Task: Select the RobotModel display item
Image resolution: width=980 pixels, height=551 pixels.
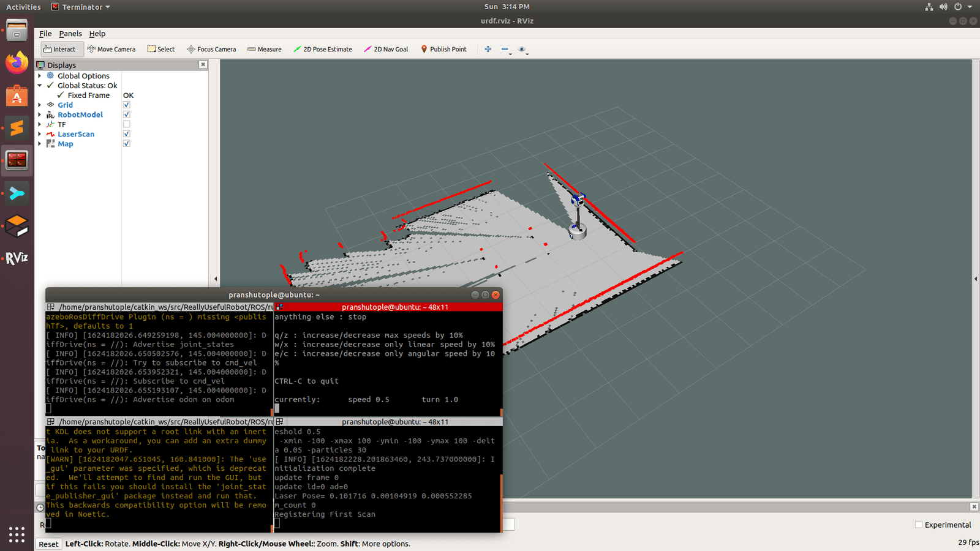Action: coord(80,114)
